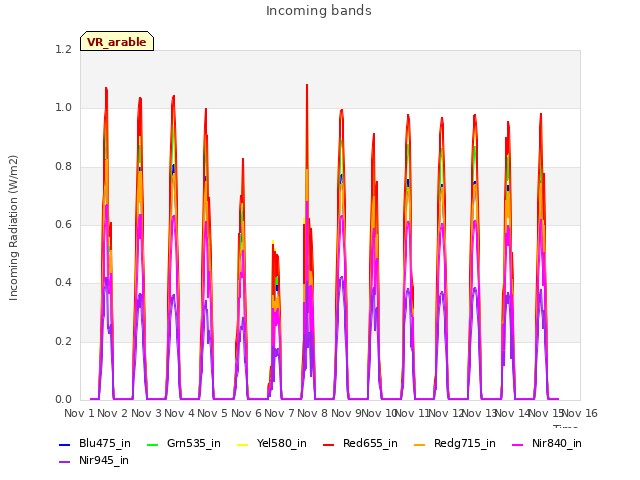Click the Nov 6 x-axis label
Image resolution: width=640 pixels, height=480 pixels.
click(246, 413)
